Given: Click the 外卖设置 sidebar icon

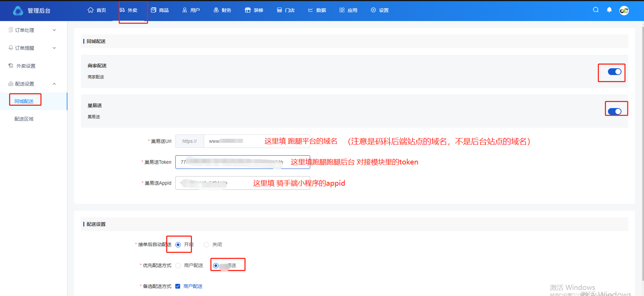Looking at the screenshot, I should pyautogui.click(x=11, y=65).
